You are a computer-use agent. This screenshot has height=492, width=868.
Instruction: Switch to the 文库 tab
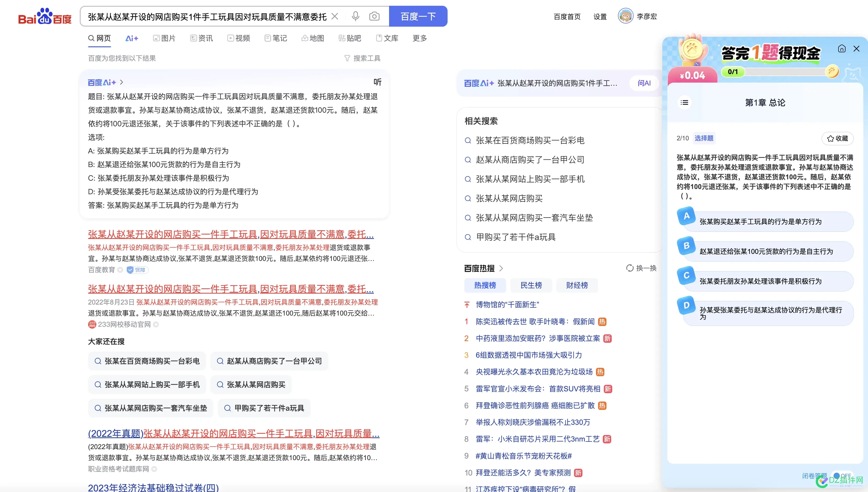(387, 38)
